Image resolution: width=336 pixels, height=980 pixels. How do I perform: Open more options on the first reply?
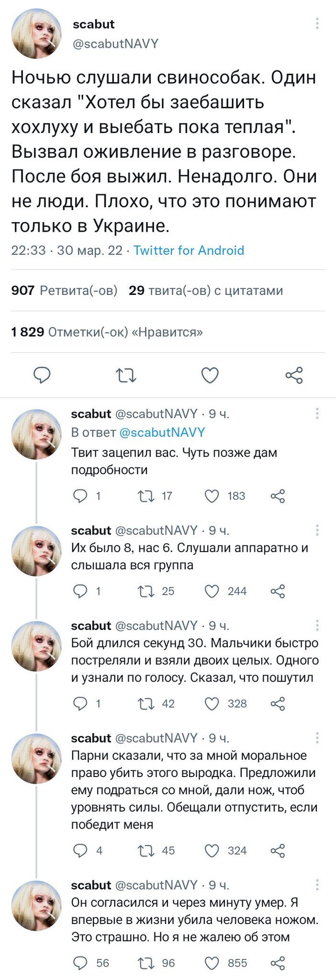point(317,414)
